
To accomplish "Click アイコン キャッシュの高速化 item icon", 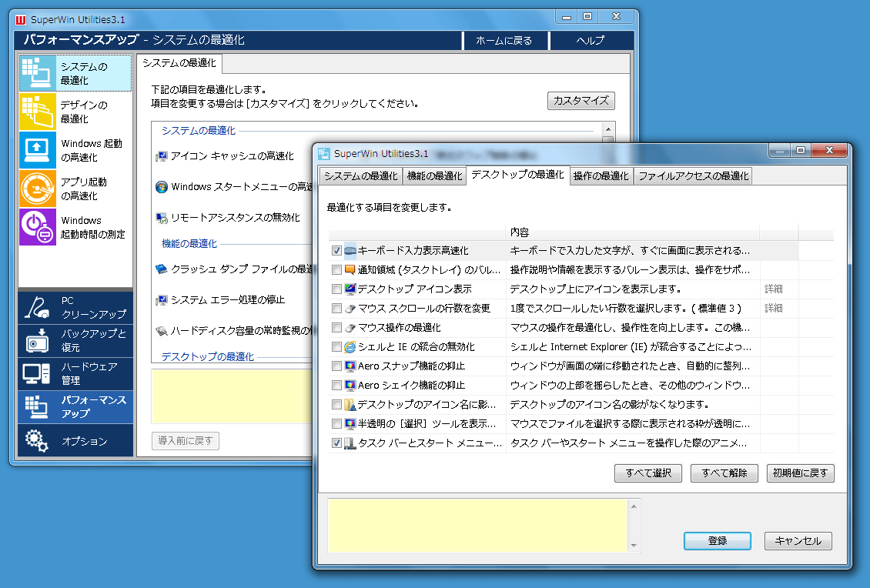I will 162,156.
